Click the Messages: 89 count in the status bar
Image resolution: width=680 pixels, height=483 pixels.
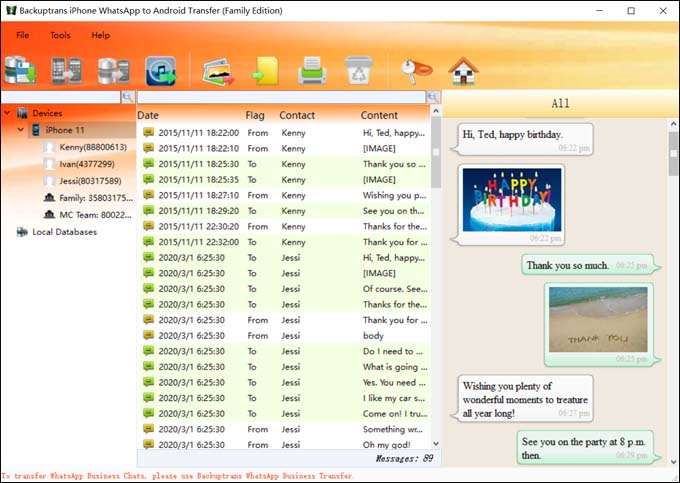coord(404,458)
